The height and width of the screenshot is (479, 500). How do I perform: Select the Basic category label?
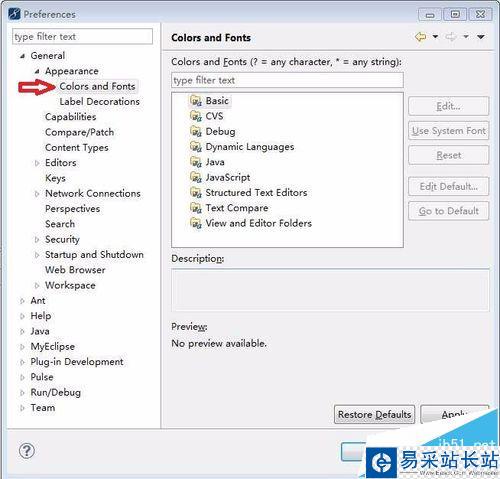click(217, 101)
